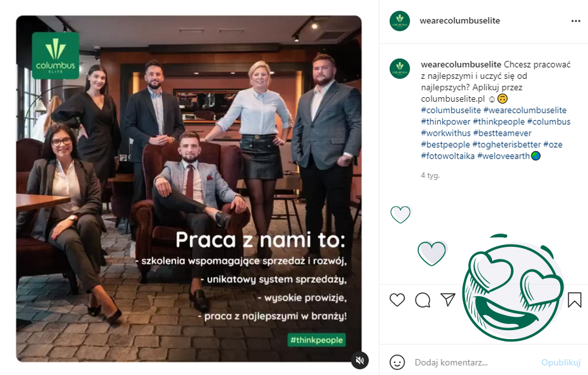Open comments with the speech bubble icon
This screenshot has width=588, height=375.
423,300
